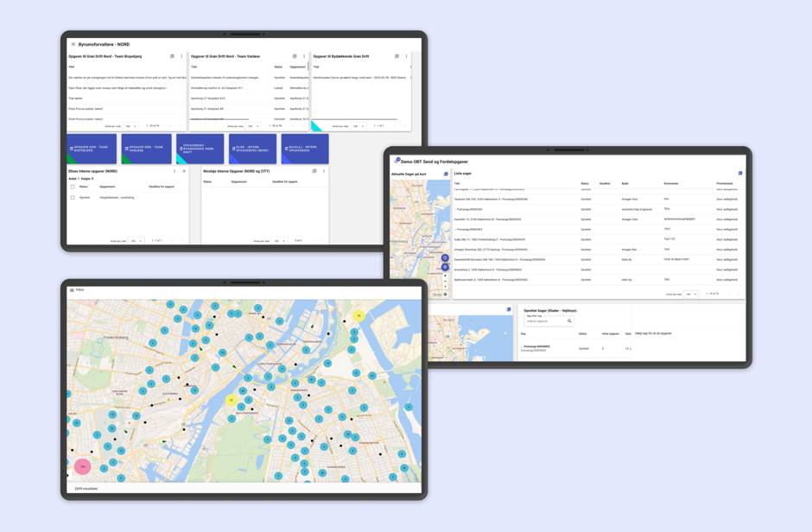
Task: Open three-dot menu of Nicolajs Interne Opgaver
Action: coord(324,171)
